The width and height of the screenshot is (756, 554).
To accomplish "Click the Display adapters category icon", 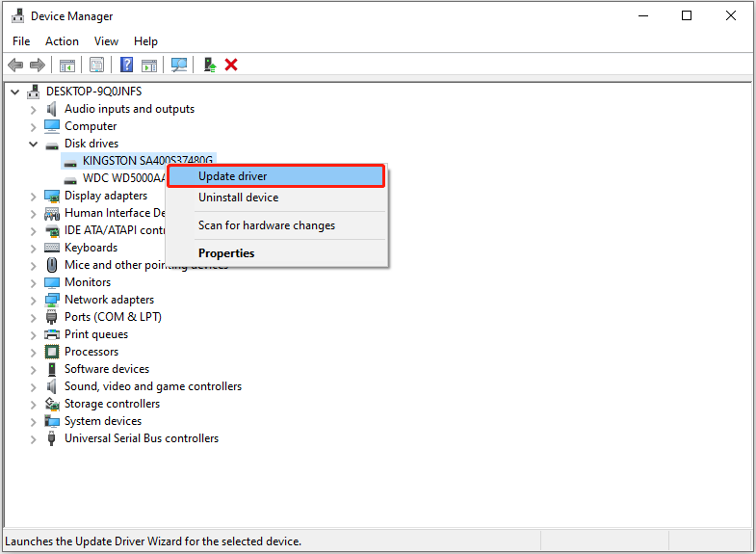I will pyautogui.click(x=52, y=196).
